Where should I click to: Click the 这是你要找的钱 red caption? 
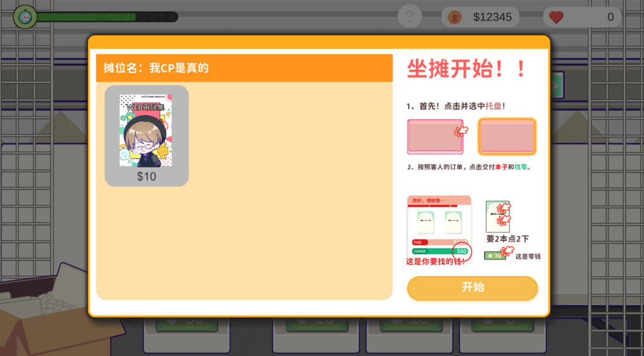[x=435, y=262]
